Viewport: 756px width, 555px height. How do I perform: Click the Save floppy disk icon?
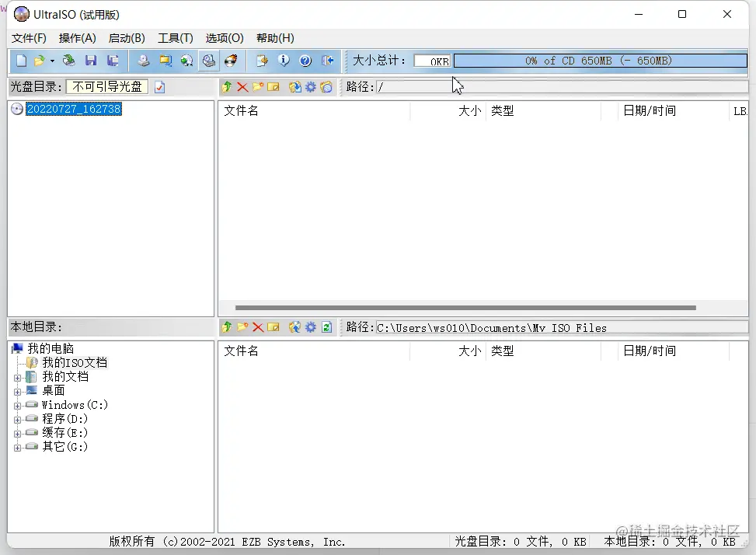pyautogui.click(x=91, y=61)
